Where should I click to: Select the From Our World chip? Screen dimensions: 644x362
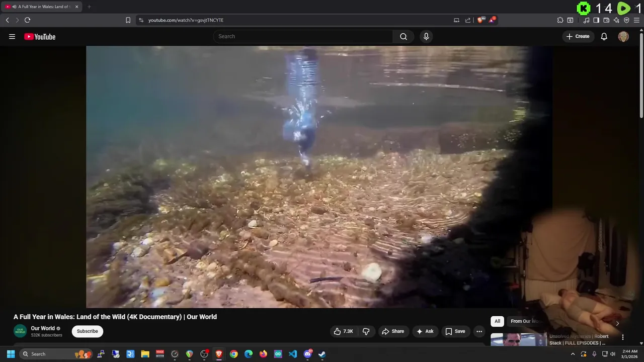(526, 321)
